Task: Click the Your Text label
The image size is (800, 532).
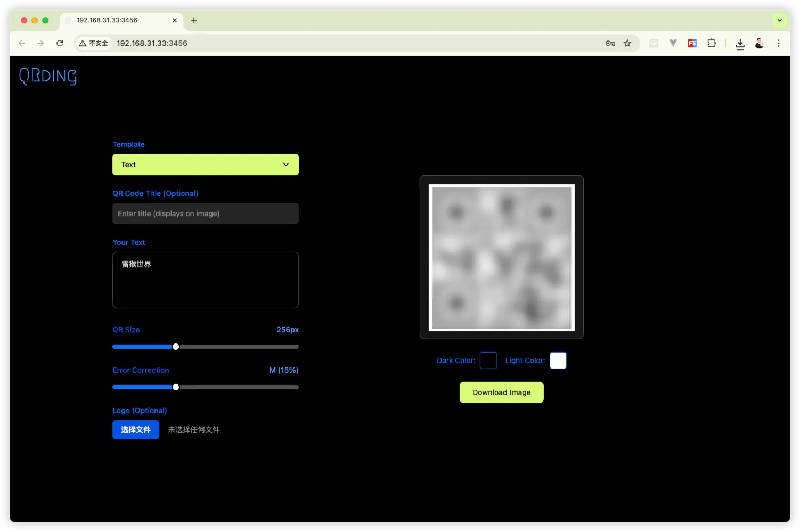Action: [128, 242]
